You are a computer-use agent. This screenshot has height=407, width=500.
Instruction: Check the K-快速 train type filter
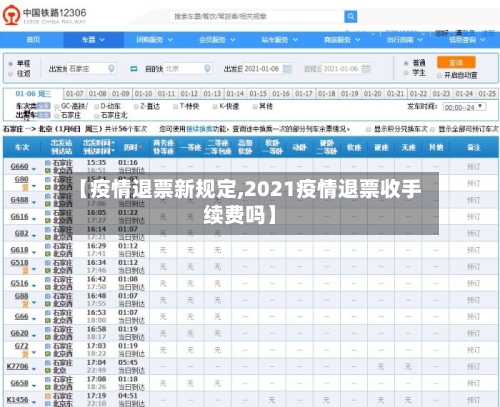pos(215,107)
